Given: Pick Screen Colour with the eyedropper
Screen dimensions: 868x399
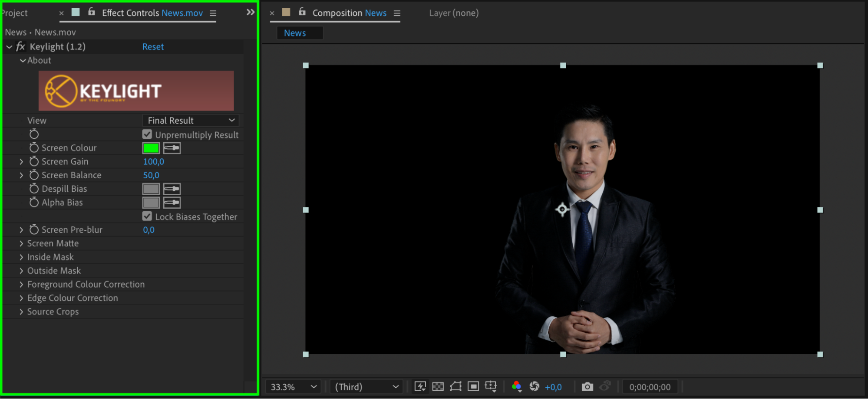Looking at the screenshot, I should 172,148.
